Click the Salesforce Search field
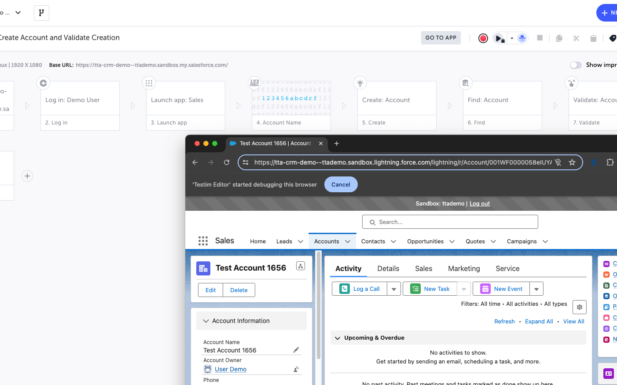Image resolution: width=617 pixels, height=385 pixels. click(450, 222)
